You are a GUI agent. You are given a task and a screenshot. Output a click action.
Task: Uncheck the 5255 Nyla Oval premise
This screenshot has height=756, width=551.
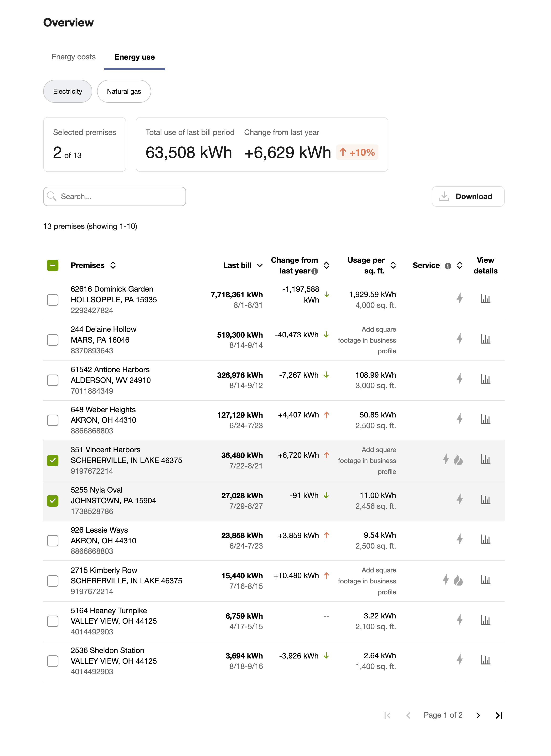52,500
